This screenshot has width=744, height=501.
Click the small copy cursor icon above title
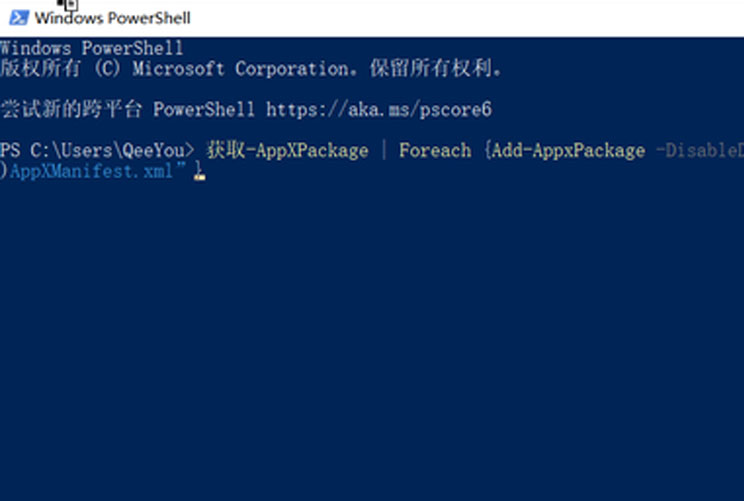coord(69,5)
